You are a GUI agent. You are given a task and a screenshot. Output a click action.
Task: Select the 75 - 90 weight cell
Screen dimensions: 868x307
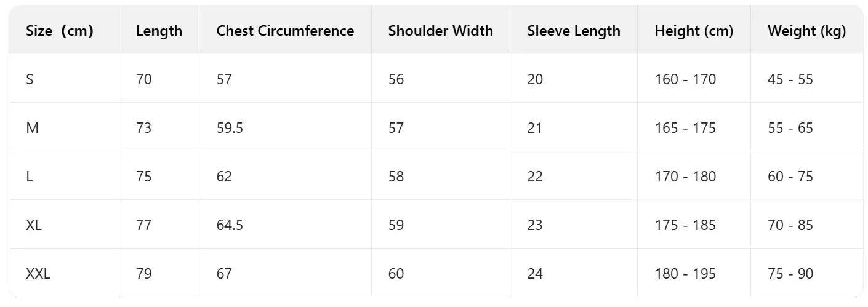tap(790, 274)
